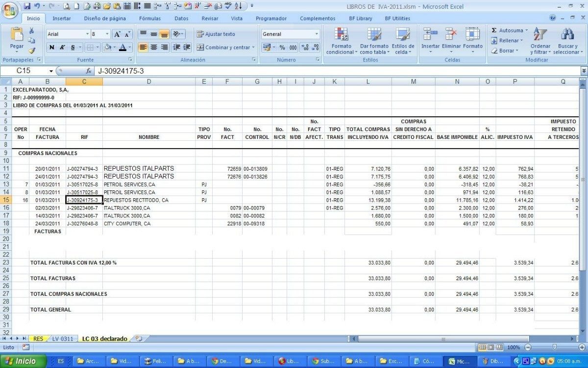
Task: Open the Excel help question mark
Action: pyautogui.click(x=553, y=18)
